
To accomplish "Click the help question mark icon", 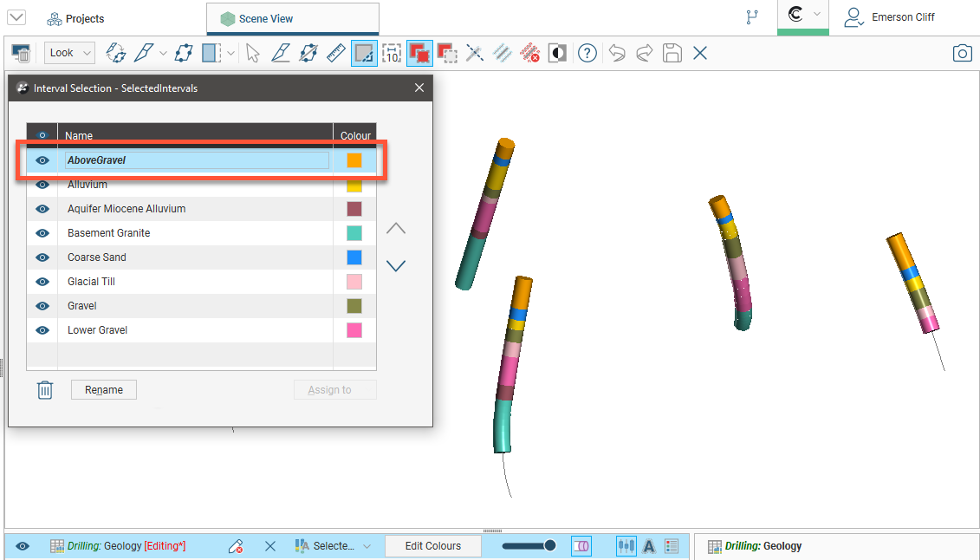I will [x=587, y=54].
